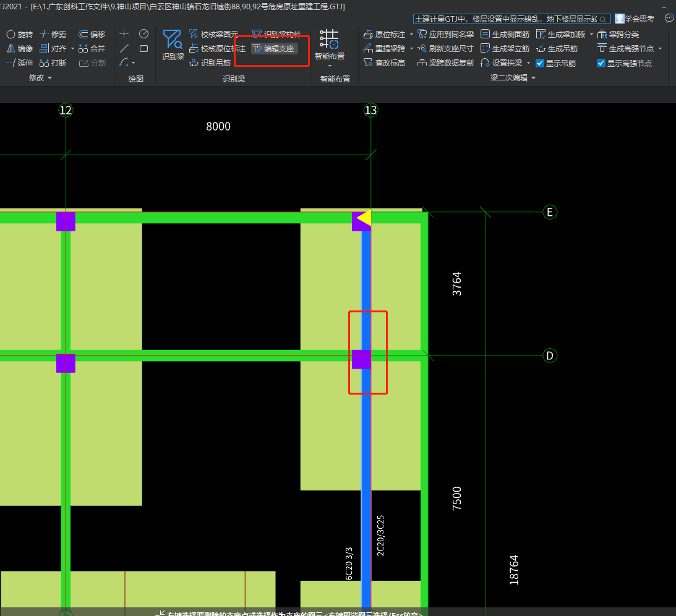
Task: Click 生成侧面筋 tool
Action: coord(505,34)
